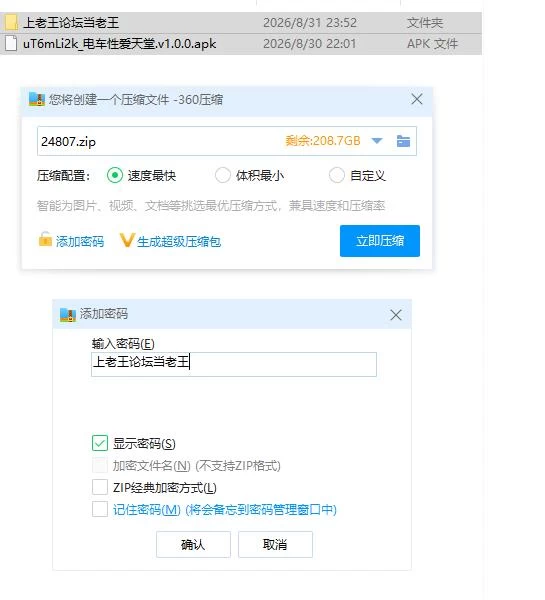Select the 自定义 compression option
This screenshot has height=600, width=545.
click(337, 176)
